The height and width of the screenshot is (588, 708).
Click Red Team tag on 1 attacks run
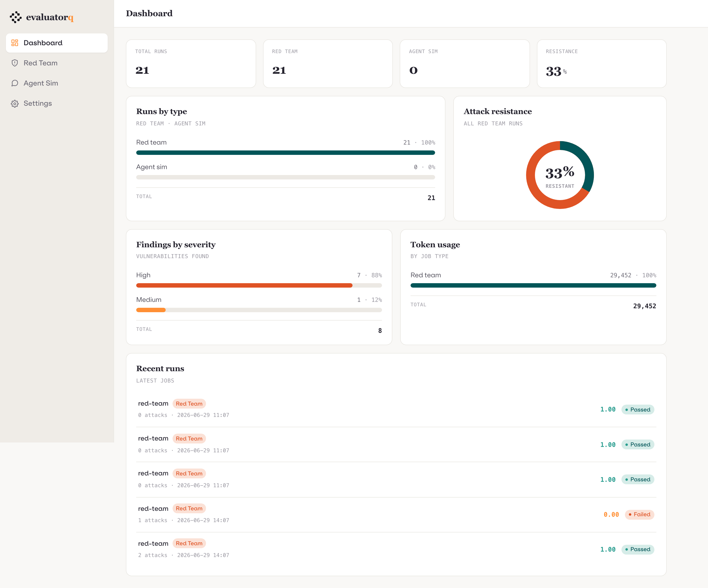pos(189,508)
